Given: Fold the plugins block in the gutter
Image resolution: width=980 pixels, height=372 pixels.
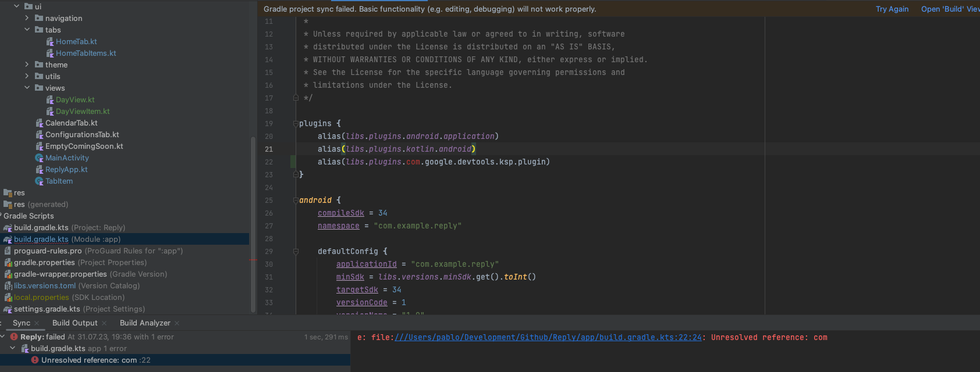Looking at the screenshot, I should [296, 124].
